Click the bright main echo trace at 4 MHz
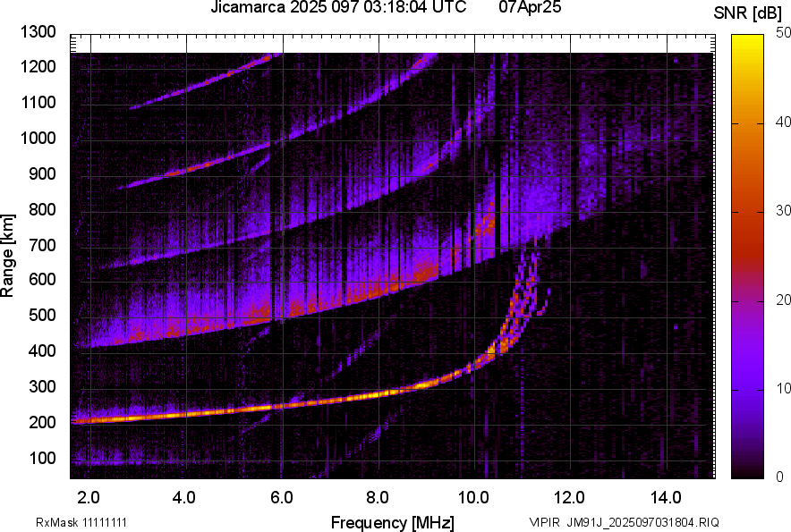Image resolution: width=791 pixels, height=532 pixels. coord(184,415)
